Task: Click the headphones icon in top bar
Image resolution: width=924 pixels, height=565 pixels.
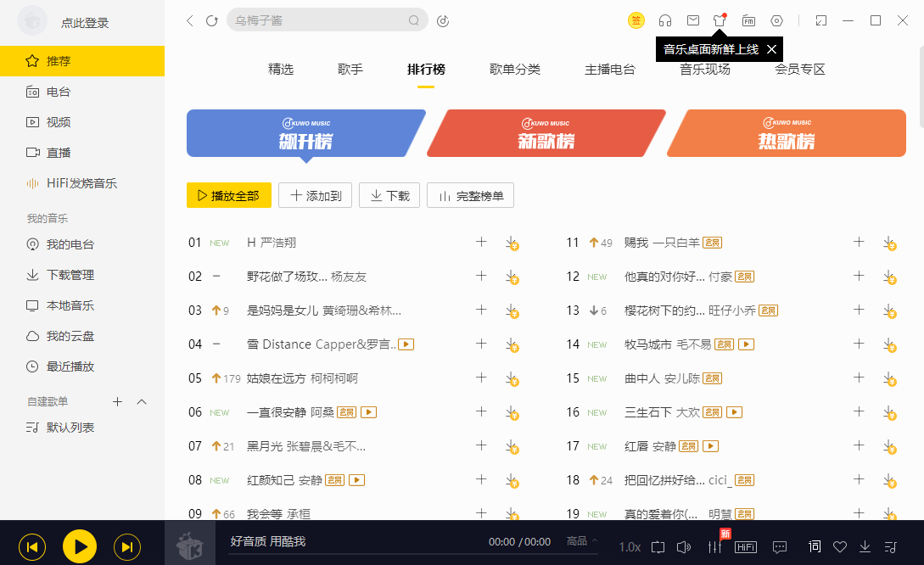Action: tap(665, 20)
